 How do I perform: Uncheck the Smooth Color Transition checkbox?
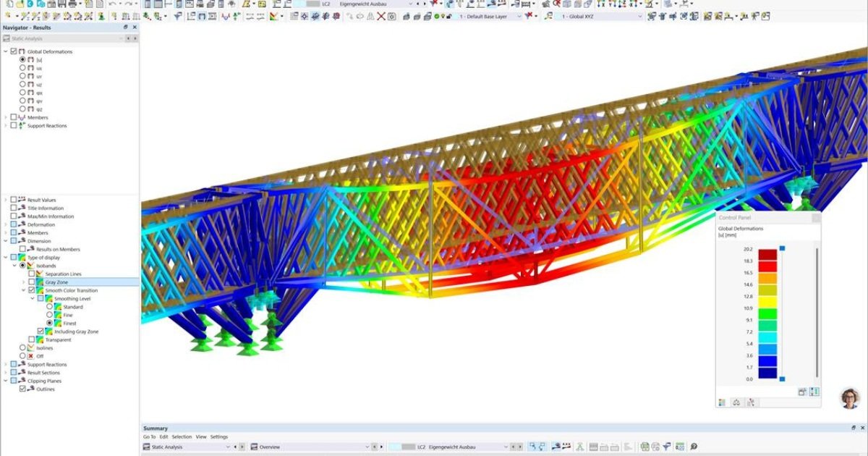[31, 290]
